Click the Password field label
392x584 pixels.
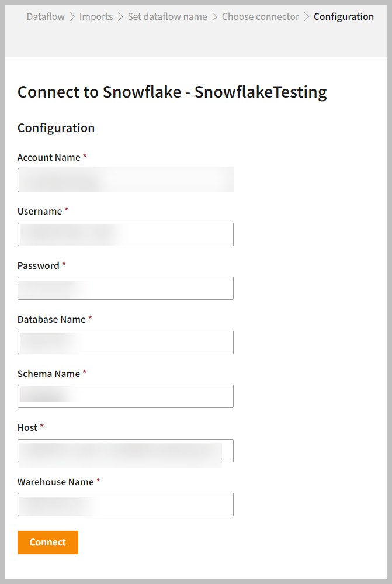pos(39,265)
